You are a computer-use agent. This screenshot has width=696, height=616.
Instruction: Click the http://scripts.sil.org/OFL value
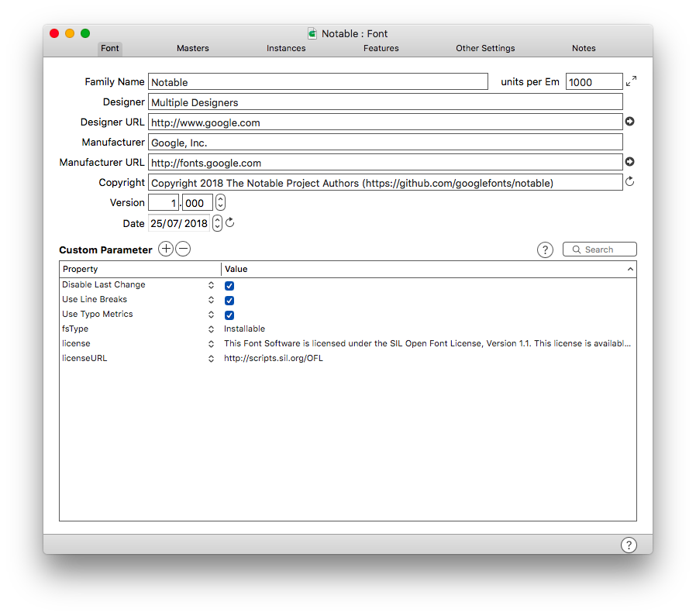(x=274, y=358)
